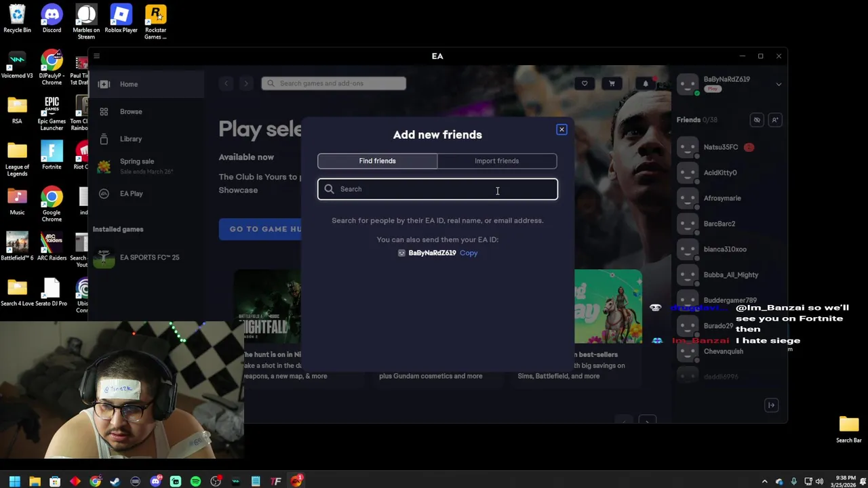868x488 pixels.
Task: Toggle offline friends visibility eye icon
Action: (x=757, y=120)
